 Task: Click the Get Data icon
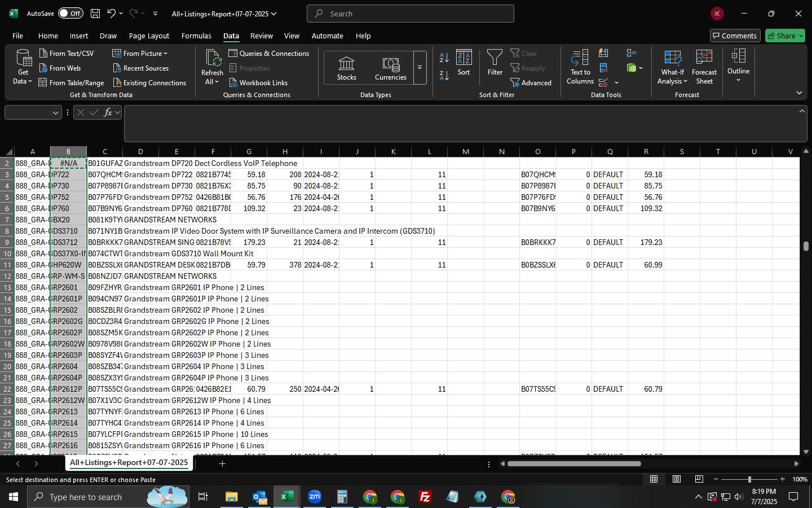pos(23,58)
